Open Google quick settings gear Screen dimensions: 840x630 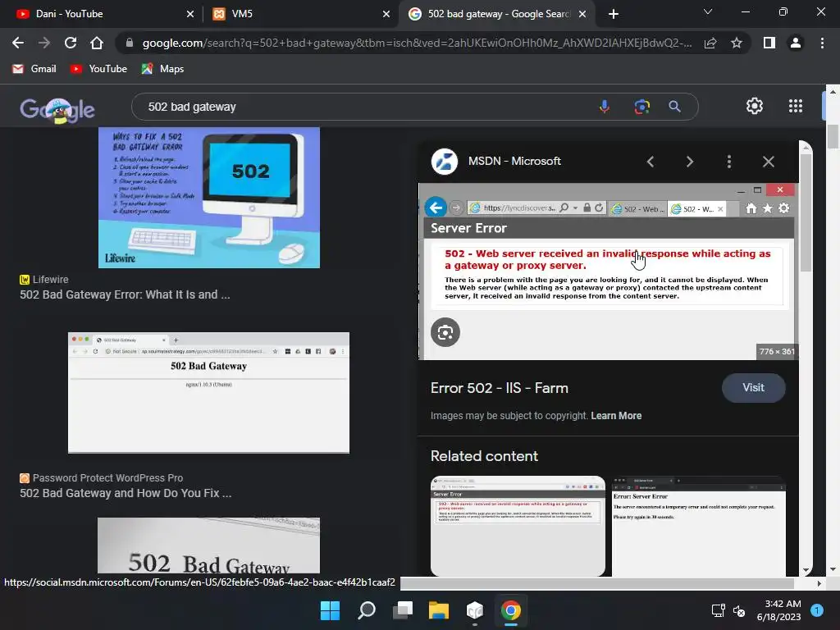point(755,106)
